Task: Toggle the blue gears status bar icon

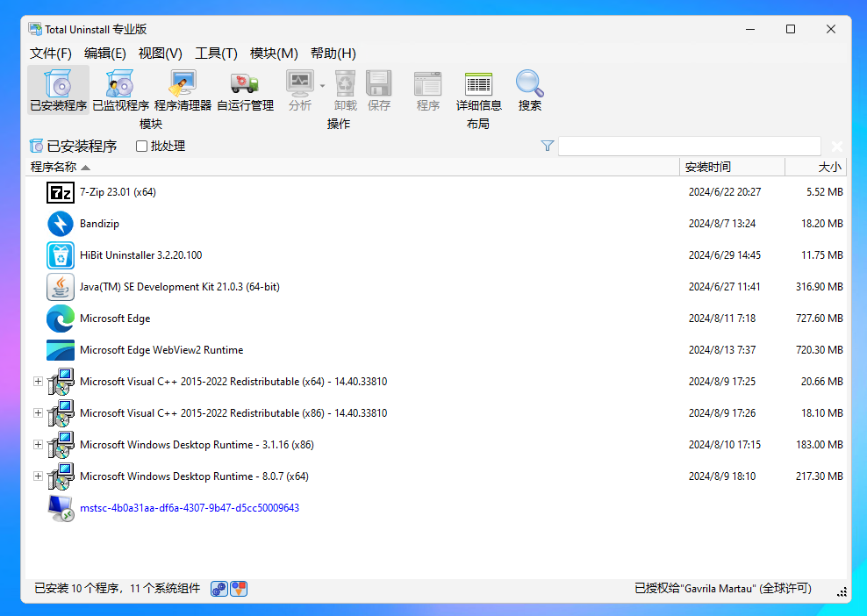Action: point(219,589)
